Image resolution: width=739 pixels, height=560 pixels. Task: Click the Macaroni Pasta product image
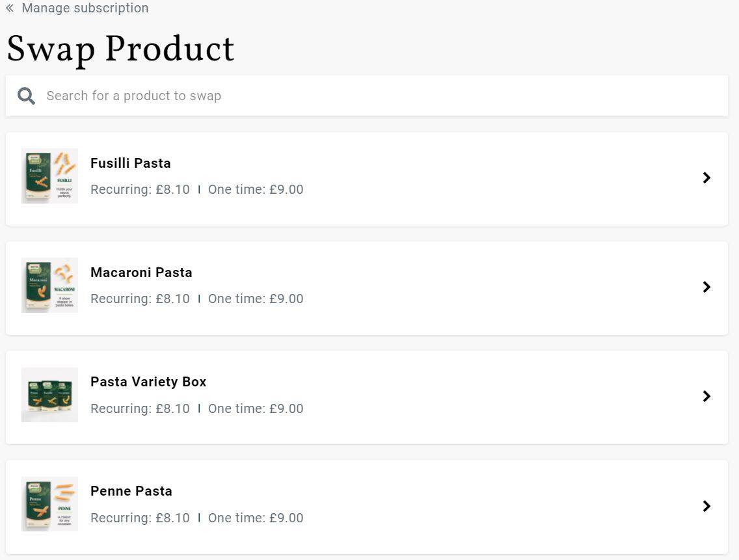pyautogui.click(x=49, y=285)
